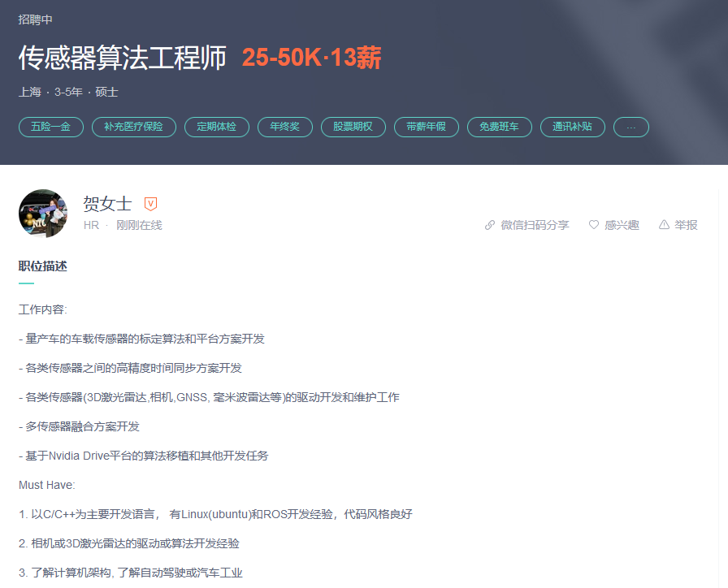
Task: Click the job title 传感器算法工程师
Action: point(123,58)
